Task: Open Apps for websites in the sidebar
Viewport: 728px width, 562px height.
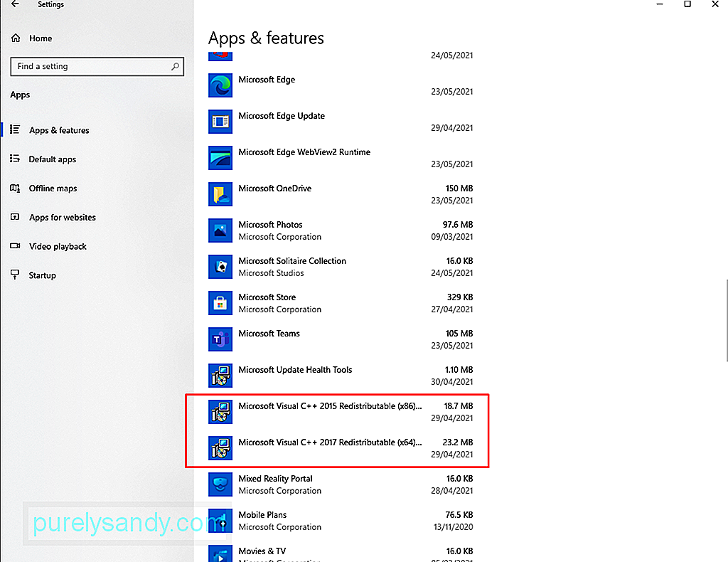Action: coord(63,218)
